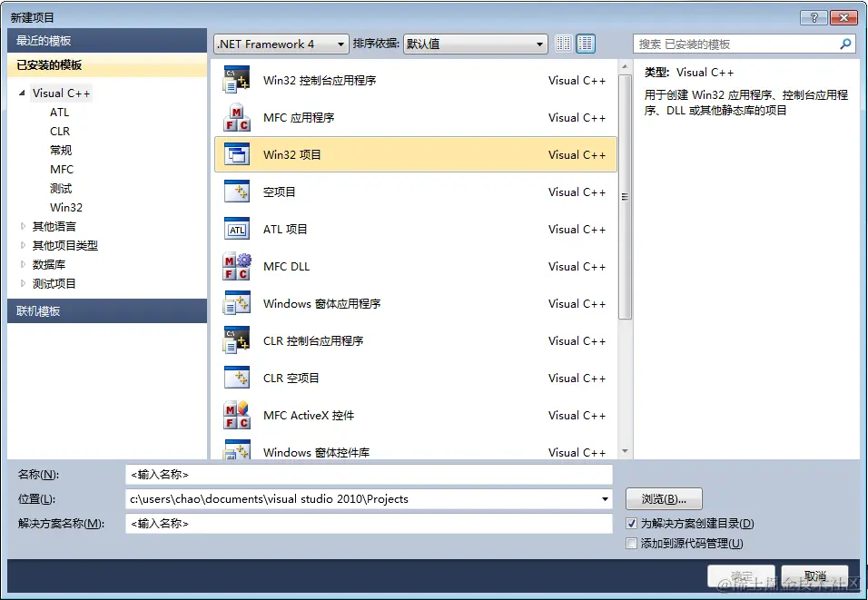Click the MFC ActiveX 控件 template icon
The image size is (868, 600).
[x=236, y=415]
